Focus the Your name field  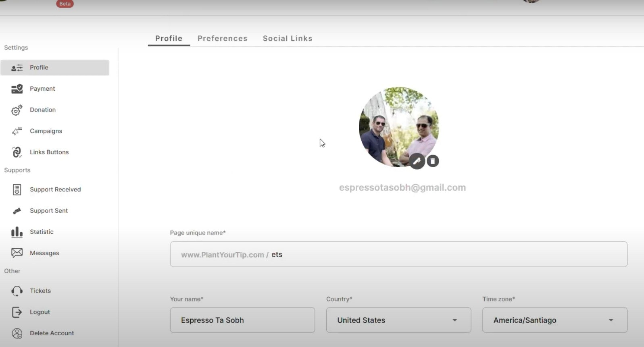(242, 320)
